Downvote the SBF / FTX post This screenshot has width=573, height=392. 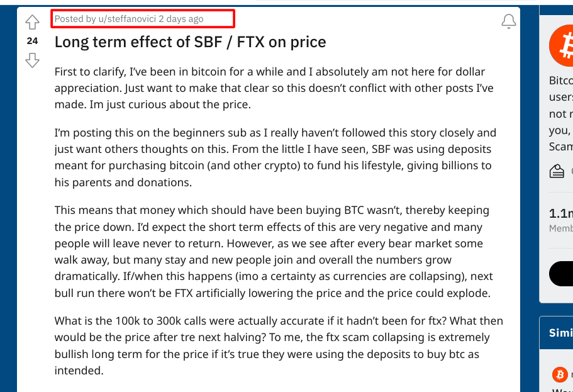[x=32, y=60]
